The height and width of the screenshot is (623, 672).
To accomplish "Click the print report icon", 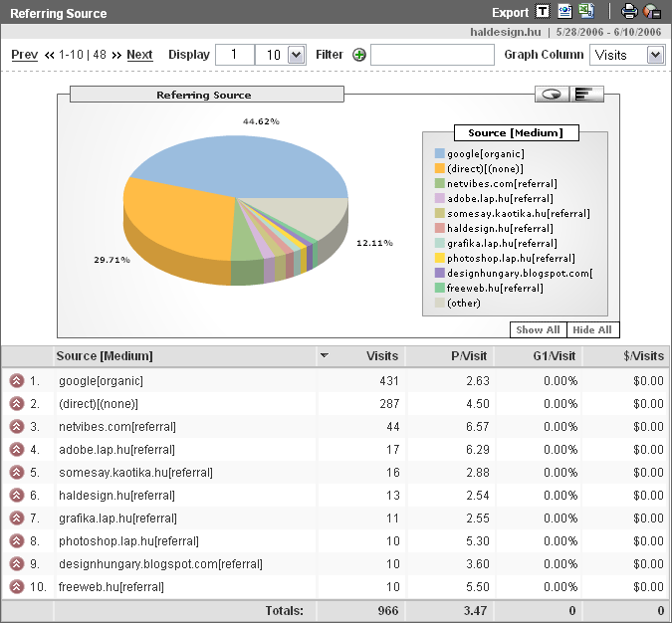I will (629, 12).
